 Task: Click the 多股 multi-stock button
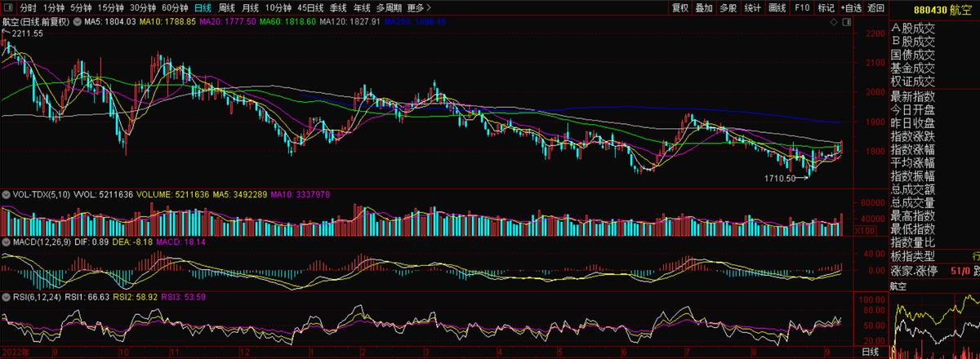coord(728,7)
